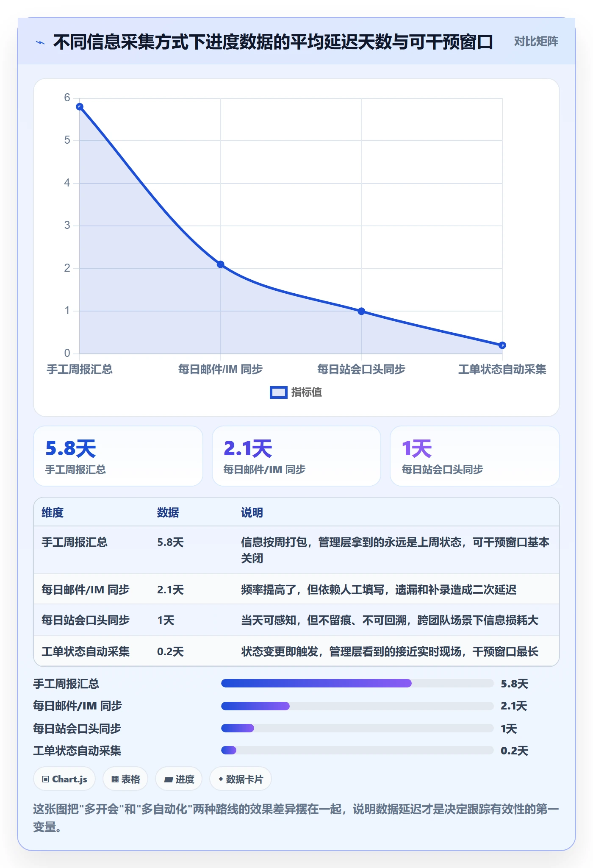
Task: Click the x-axis label 工单状态自动采集
Action: tap(502, 370)
